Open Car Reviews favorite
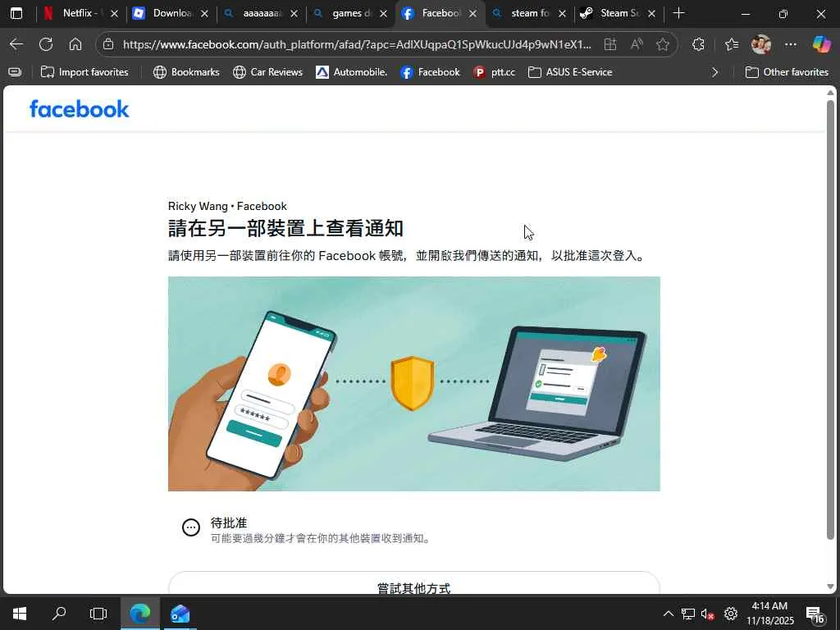840x630 pixels. point(268,72)
